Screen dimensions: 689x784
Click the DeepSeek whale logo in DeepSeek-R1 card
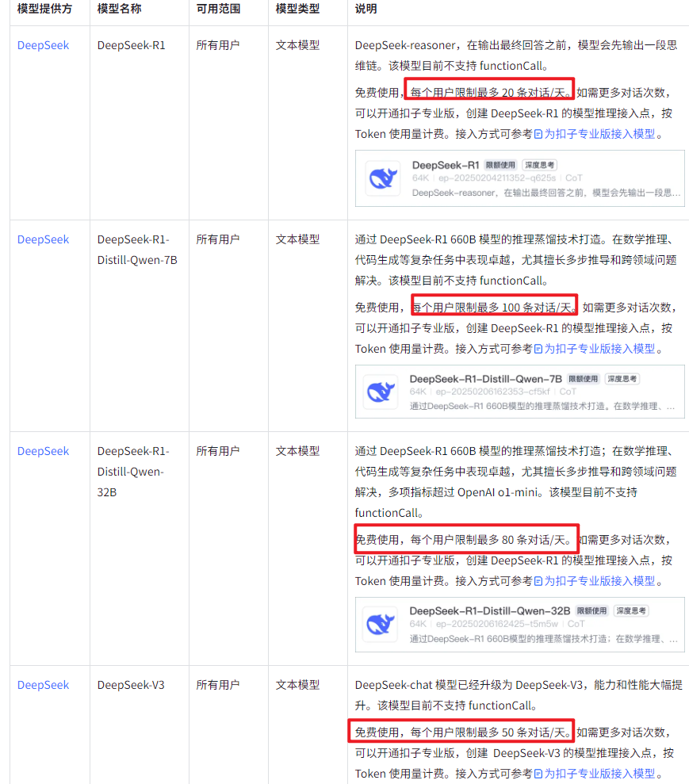382,178
